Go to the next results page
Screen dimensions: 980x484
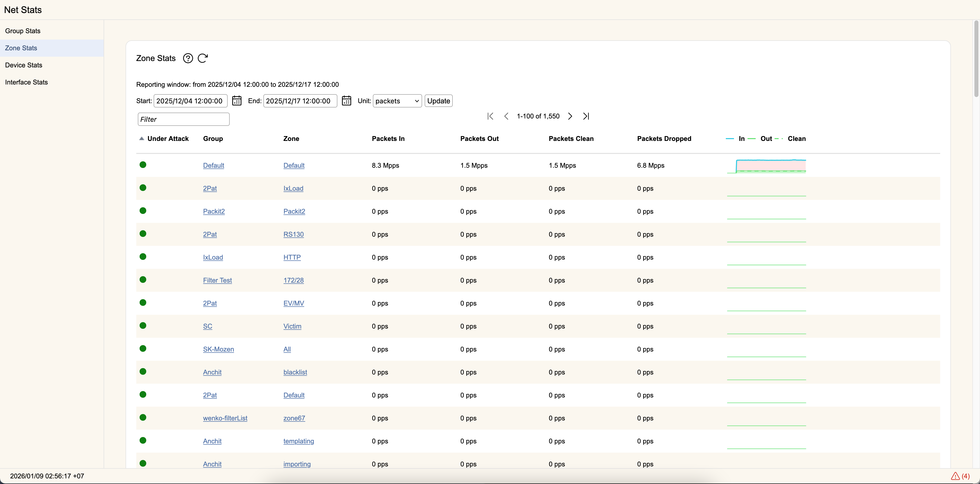570,116
